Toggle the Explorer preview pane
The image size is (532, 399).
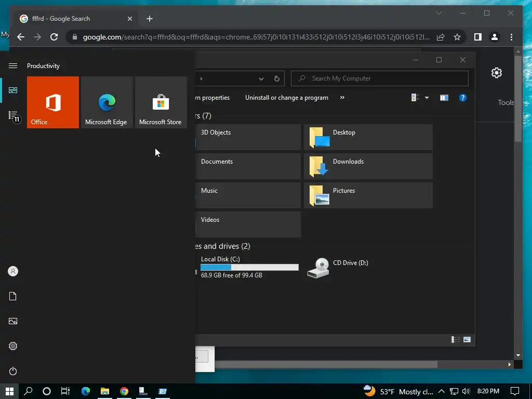444,98
